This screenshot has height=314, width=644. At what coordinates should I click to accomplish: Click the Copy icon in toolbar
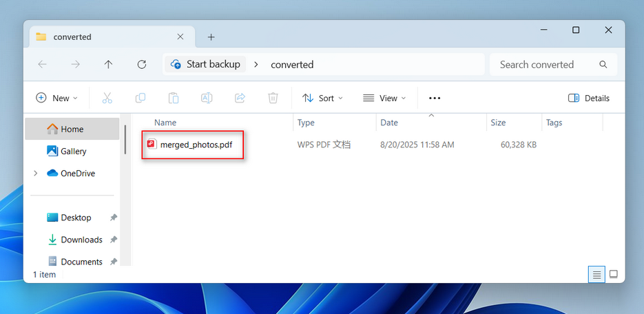141,98
